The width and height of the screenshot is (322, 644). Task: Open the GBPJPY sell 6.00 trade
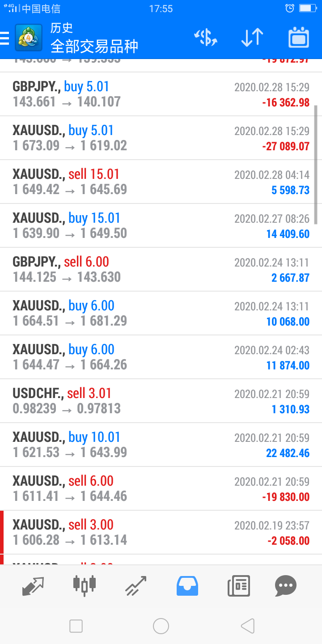[x=161, y=269]
